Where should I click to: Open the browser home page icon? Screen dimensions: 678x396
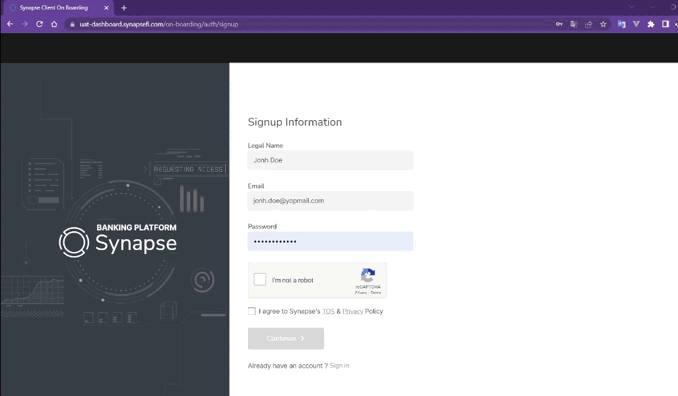click(54, 24)
